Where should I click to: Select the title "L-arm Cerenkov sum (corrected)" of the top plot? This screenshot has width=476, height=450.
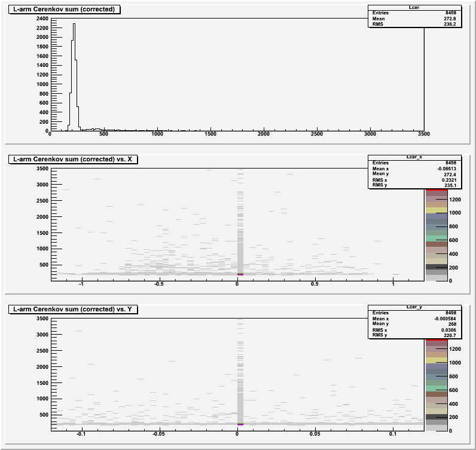tap(64, 10)
